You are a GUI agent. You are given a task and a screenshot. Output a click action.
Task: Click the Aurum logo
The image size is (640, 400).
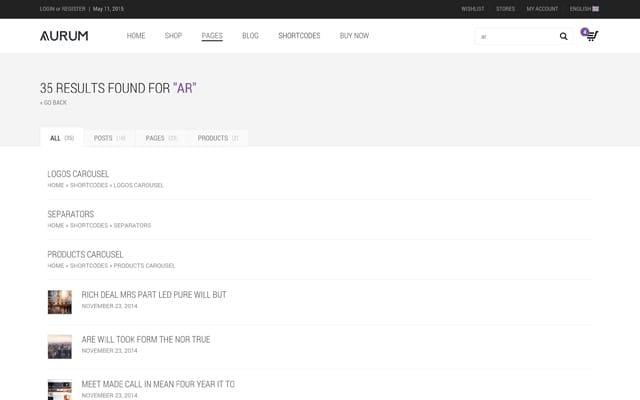tap(64, 36)
